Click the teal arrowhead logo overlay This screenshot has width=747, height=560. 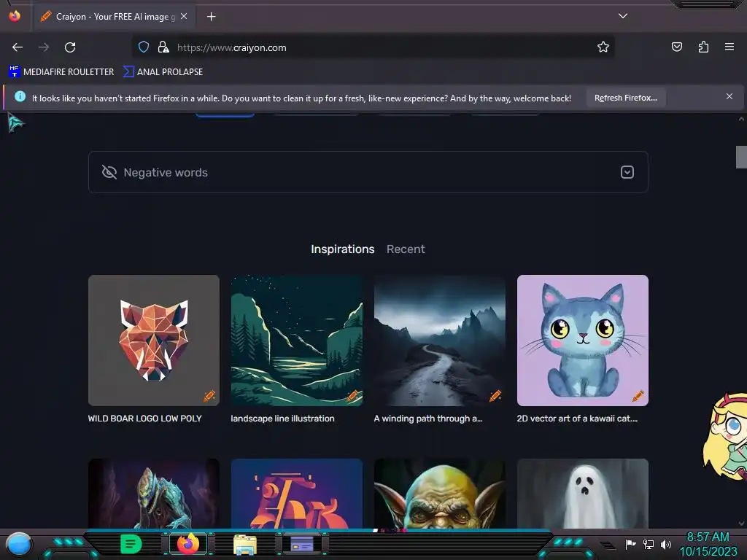tap(15, 123)
